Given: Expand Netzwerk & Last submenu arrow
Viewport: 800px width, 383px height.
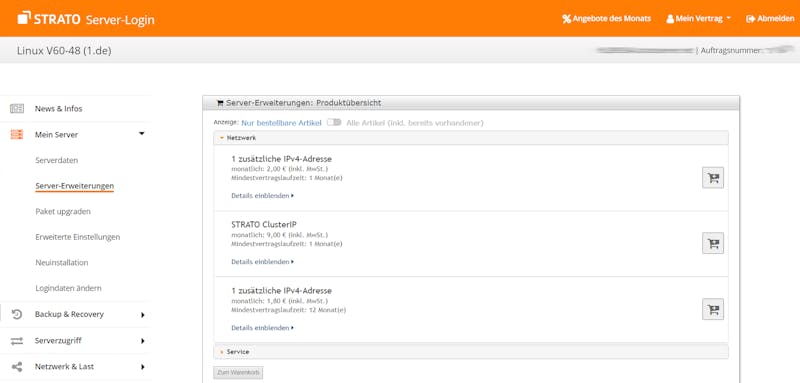Looking at the screenshot, I should point(143,367).
